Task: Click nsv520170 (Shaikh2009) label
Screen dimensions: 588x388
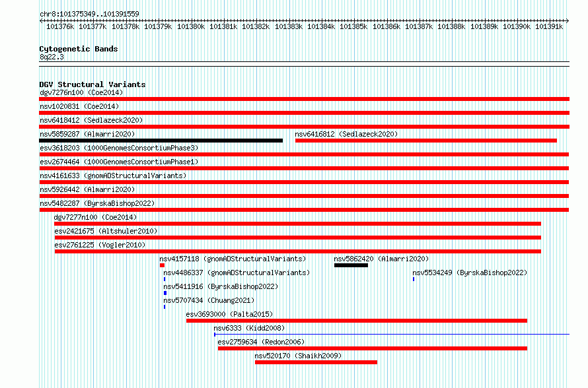Action: tap(298, 356)
